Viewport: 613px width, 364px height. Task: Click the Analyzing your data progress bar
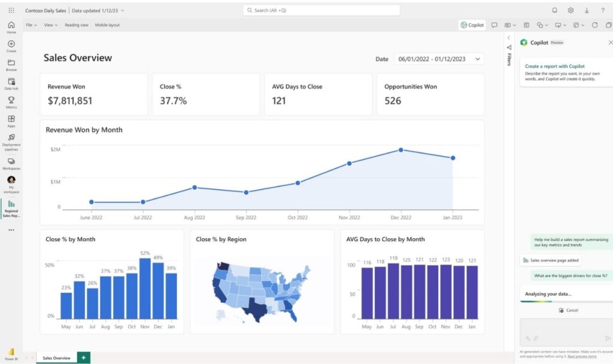[x=566, y=302]
